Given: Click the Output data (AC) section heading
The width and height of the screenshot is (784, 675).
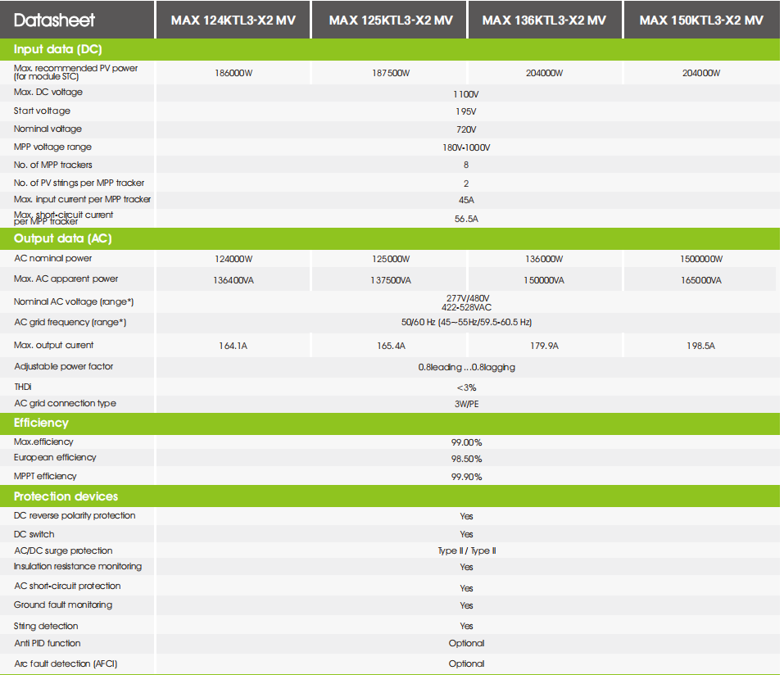Looking at the screenshot, I should pyautogui.click(x=63, y=238).
